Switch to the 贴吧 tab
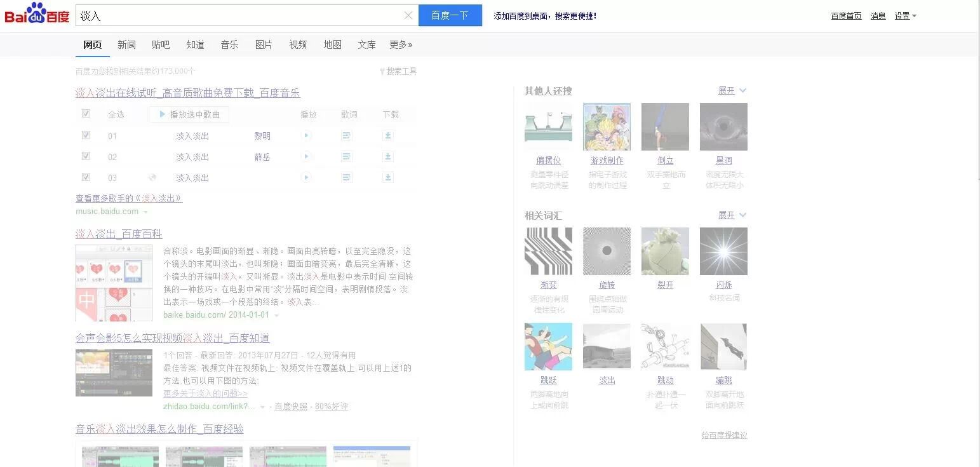The width and height of the screenshot is (980, 467). tap(161, 44)
